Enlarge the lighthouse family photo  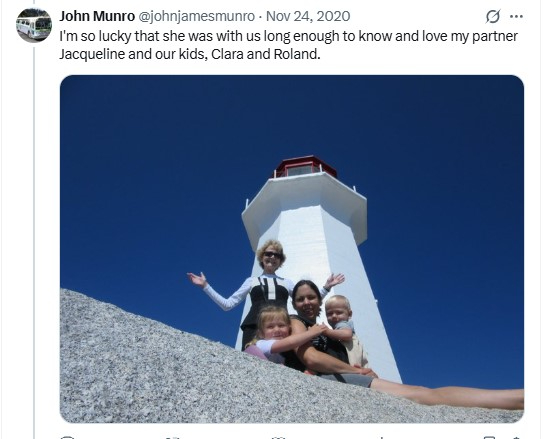pos(292,249)
